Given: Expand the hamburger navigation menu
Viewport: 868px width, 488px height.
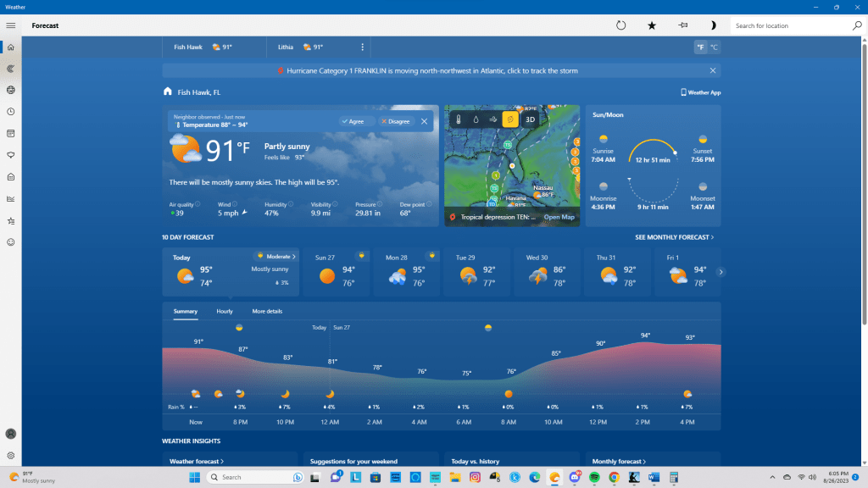Looking at the screenshot, I should coord(11,25).
